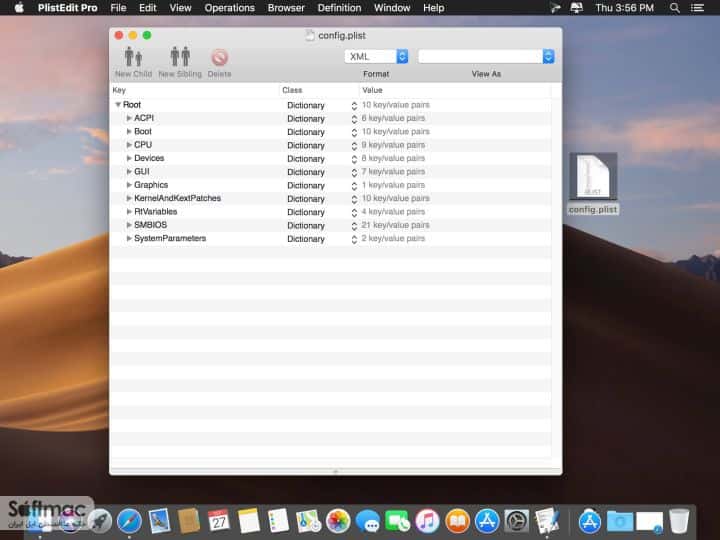
Task: Open the Trash in the dock
Action: tap(679, 521)
